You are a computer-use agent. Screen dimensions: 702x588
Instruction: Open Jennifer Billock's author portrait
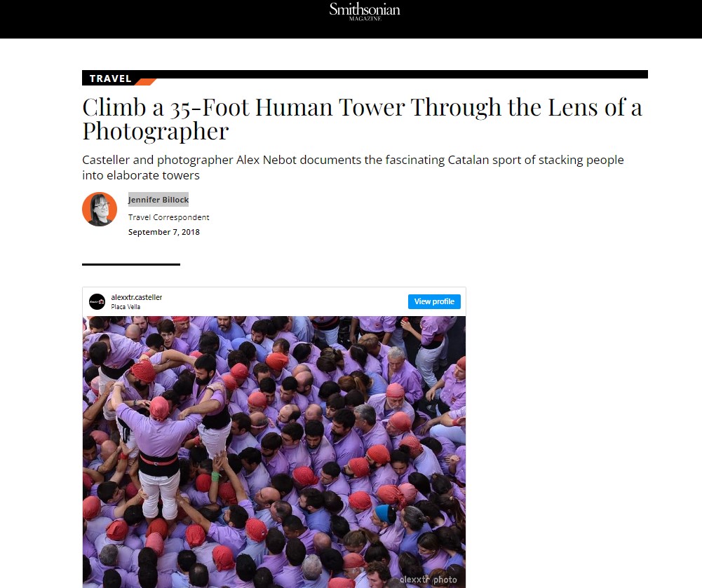[100, 209]
